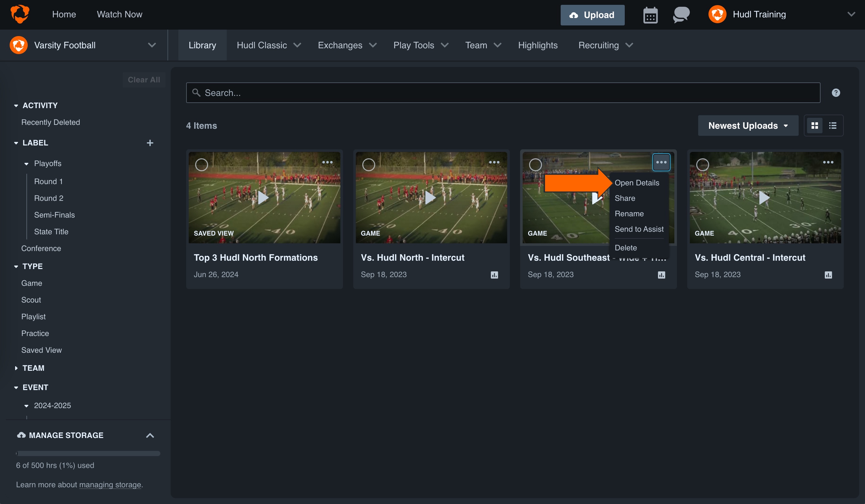
Task: Click the storage usage progress bar
Action: click(88, 453)
